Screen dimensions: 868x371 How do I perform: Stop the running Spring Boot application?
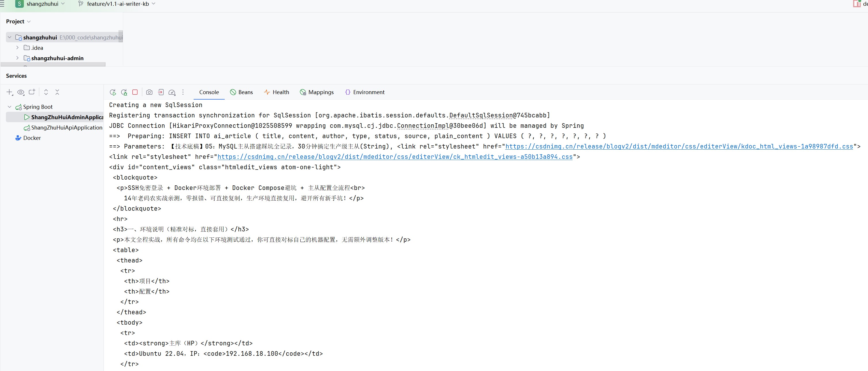click(x=135, y=92)
